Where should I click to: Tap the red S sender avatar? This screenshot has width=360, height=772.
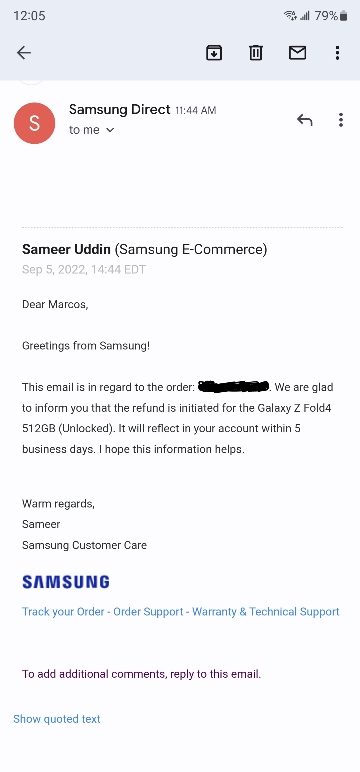[x=34, y=123]
